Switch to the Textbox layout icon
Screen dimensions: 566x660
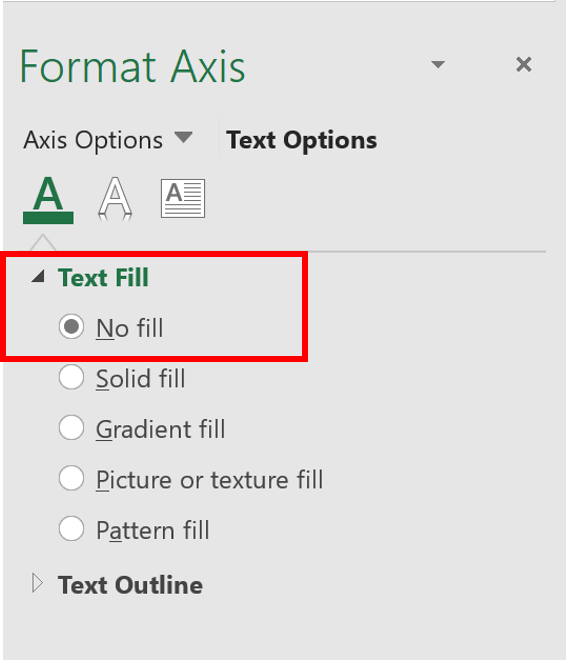coord(183,198)
